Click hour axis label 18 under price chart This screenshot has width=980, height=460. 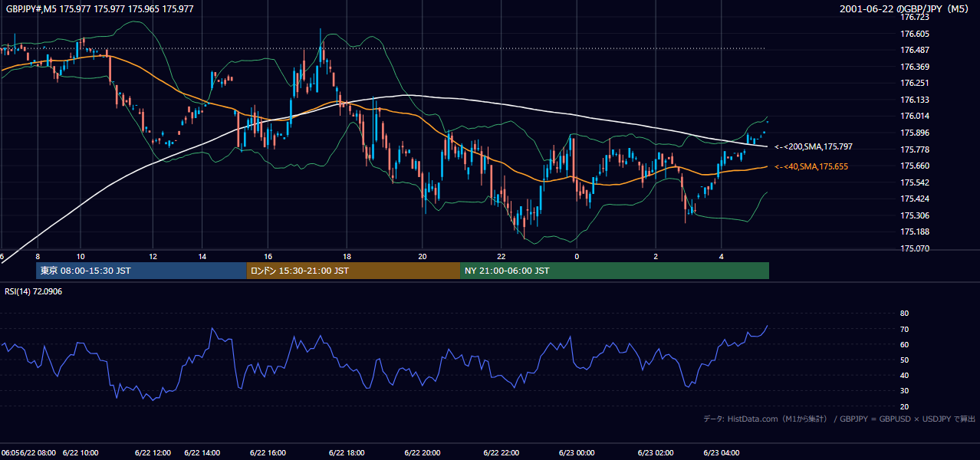tap(347, 256)
